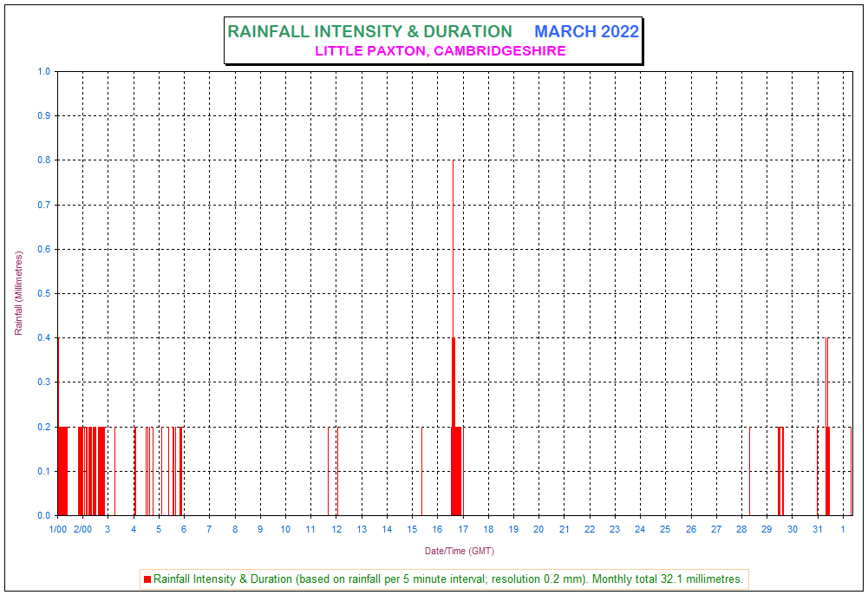
Task: Click the chart title 'RAINFALL INTENSITY & DURATION'
Action: point(369,31)
